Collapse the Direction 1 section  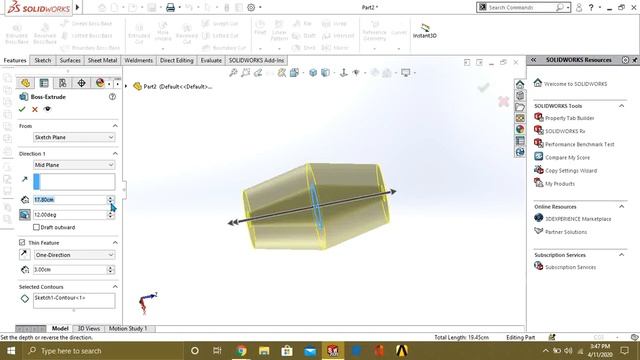click(x=115, y=153)
